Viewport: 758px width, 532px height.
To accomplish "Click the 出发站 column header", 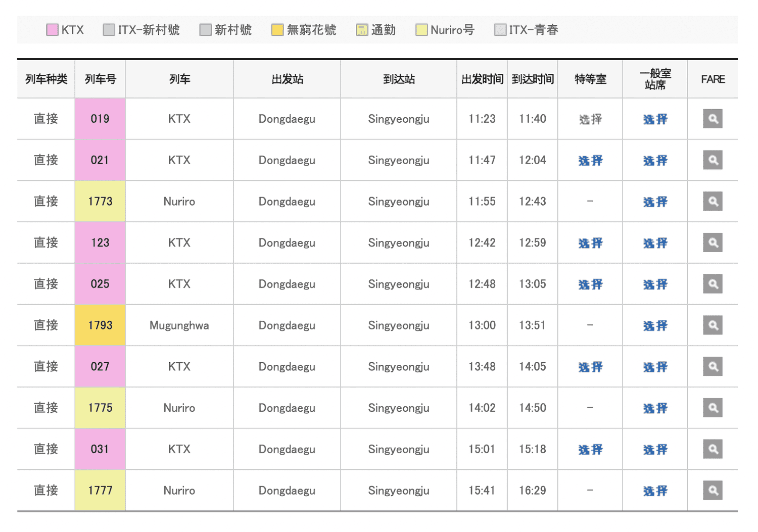I will click(287, 79).
